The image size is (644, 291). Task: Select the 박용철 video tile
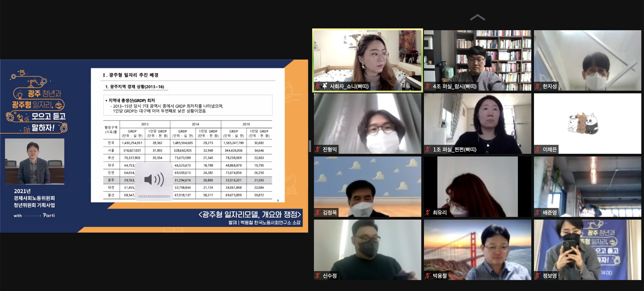pos(477,250)
